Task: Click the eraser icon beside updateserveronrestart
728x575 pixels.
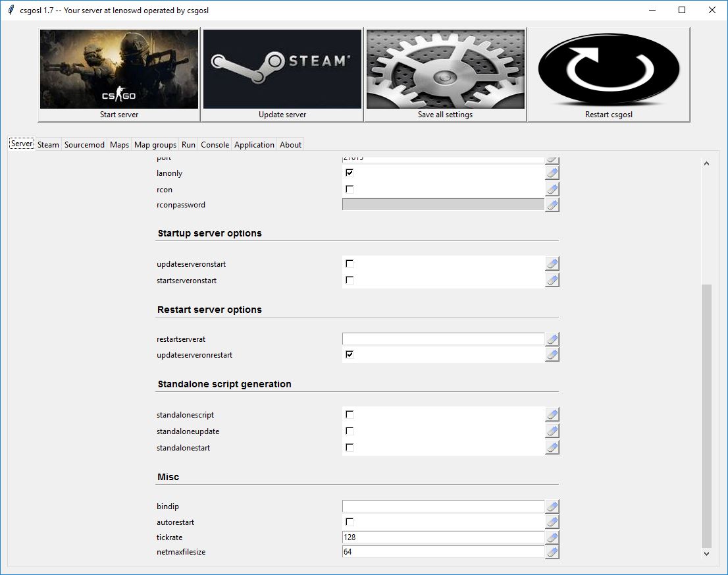Action: click(x=552, y=354)
